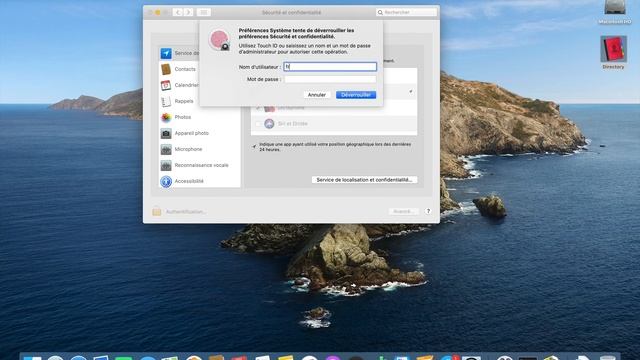Focus the Nom d'utilisateur field

(x=330, y=67)
